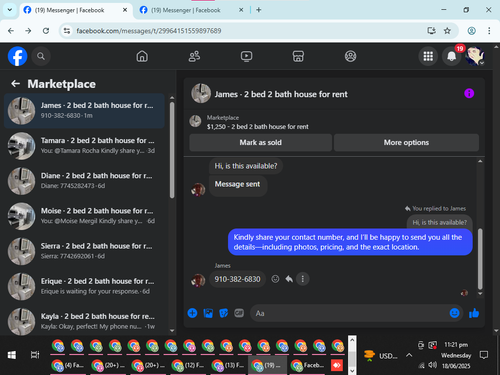Click chat scrollbar down arrow
Image resolution: width=500 pixels, height=375 pixels.
point(480,294)
